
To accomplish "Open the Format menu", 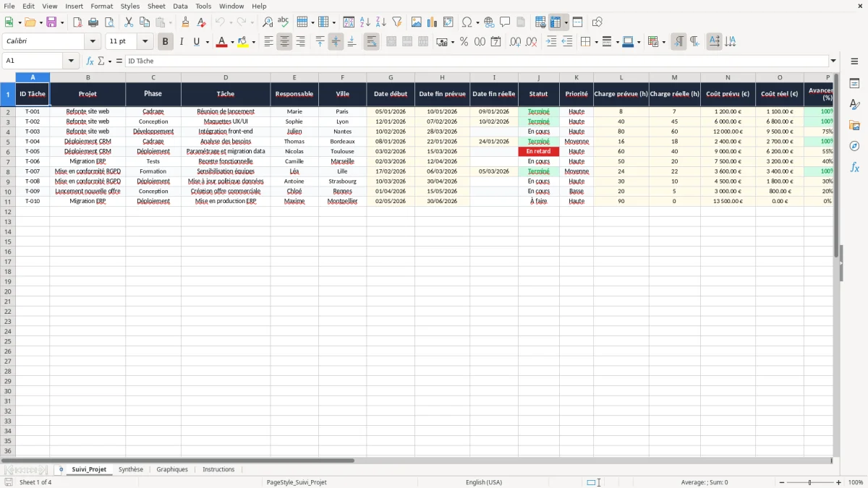I will pos(102,6).
